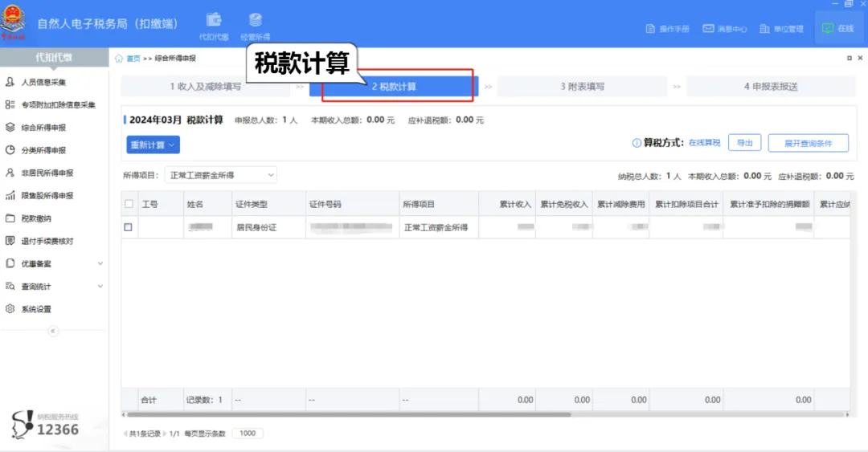Switch to step 3 附表填写
868x452 pixels.
(x=582, y=87)
